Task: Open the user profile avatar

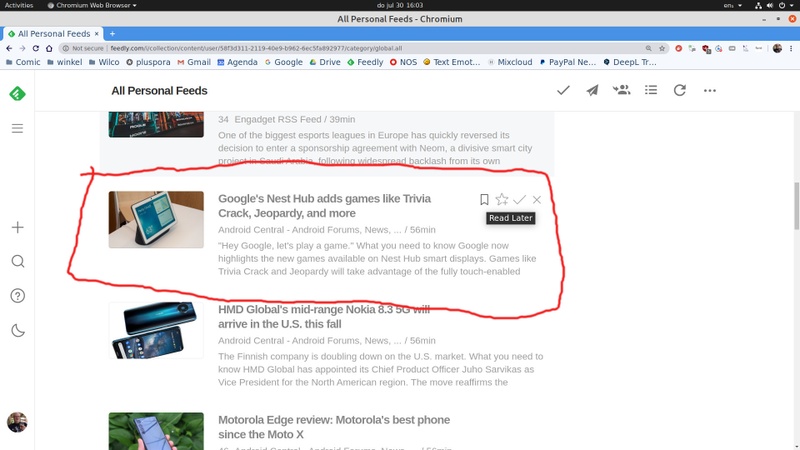Action: (17, 422)
